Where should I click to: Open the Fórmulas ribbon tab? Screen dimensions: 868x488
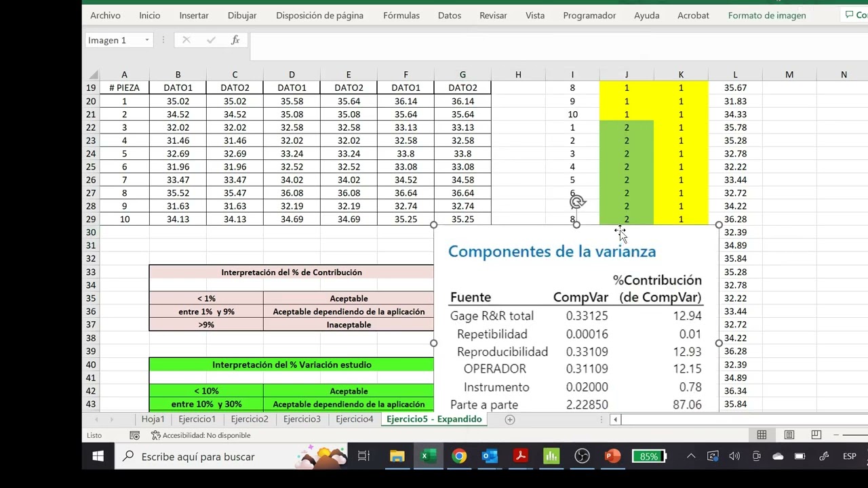[401, 15]
